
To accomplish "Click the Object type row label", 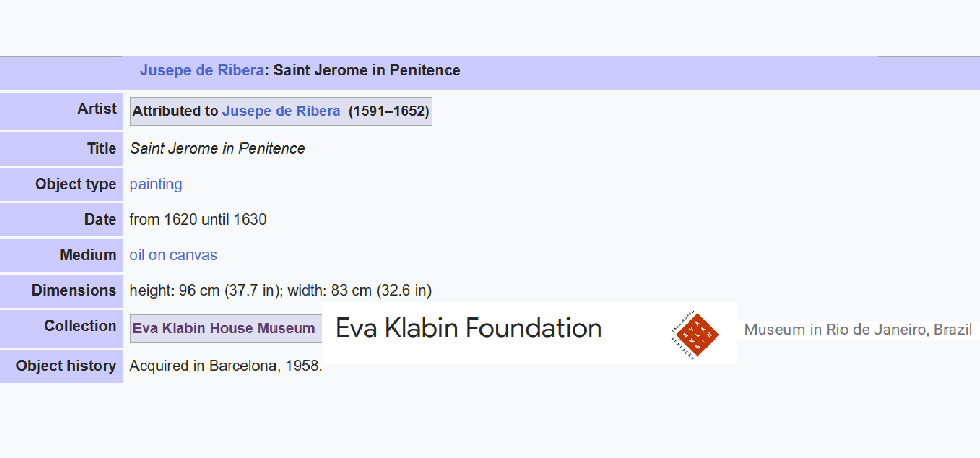I will click(x=75, y=184).
